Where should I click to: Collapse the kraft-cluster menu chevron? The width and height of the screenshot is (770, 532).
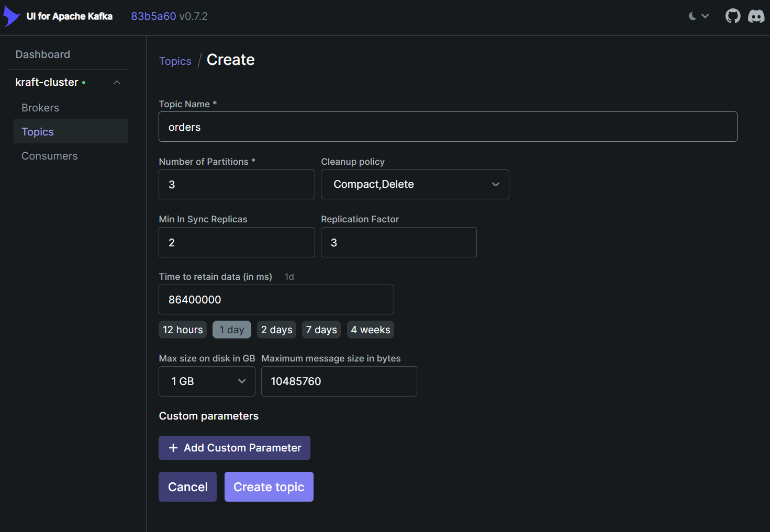click(117, 83)
